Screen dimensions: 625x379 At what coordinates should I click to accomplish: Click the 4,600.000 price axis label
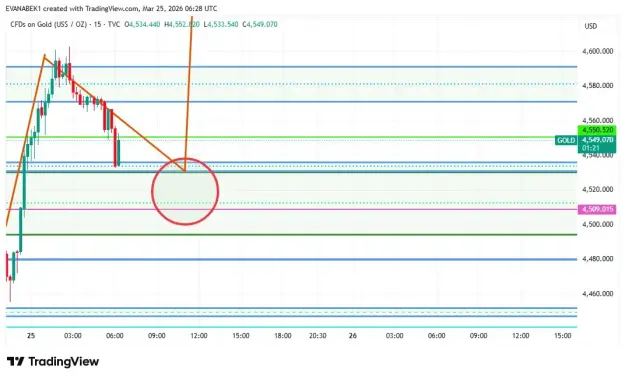click(x=597, y=51)
